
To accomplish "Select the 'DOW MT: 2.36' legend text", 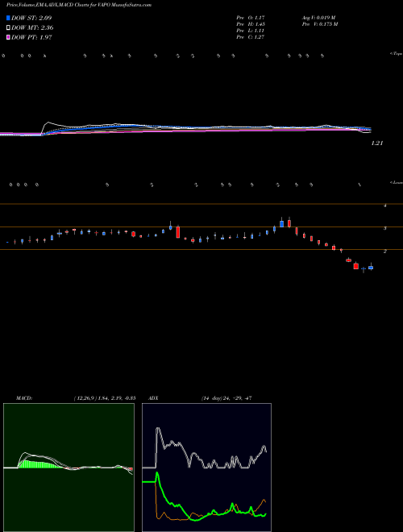I will [x=32, y=27].
